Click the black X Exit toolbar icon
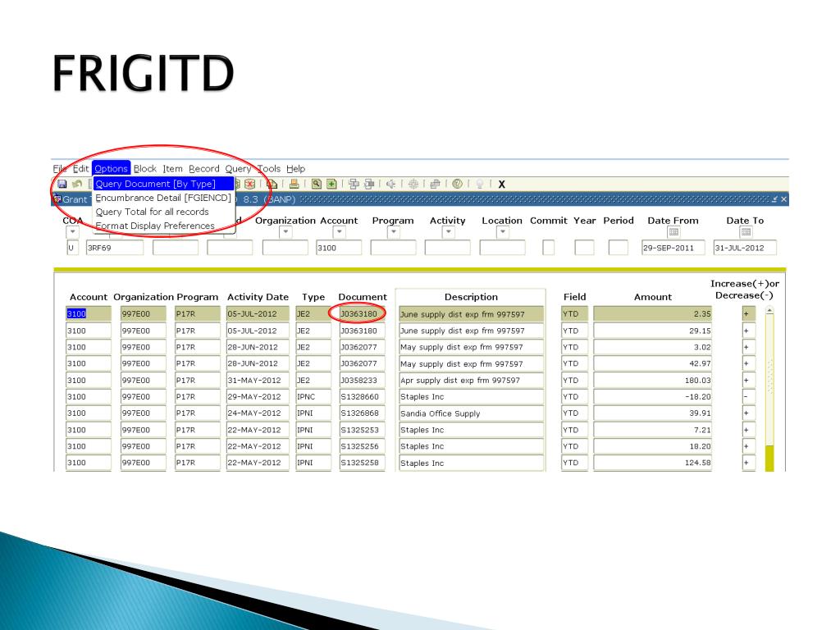Image resolution: width=840 pixels, height=630 pixels. point(502,185)
